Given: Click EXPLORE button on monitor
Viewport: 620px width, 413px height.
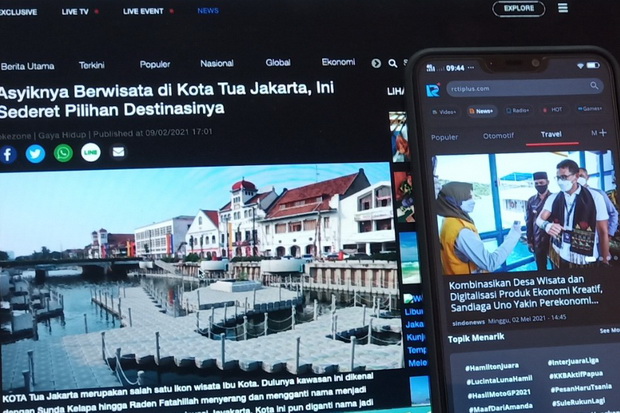Looking at the screenshot, I should tap(519, 8).
